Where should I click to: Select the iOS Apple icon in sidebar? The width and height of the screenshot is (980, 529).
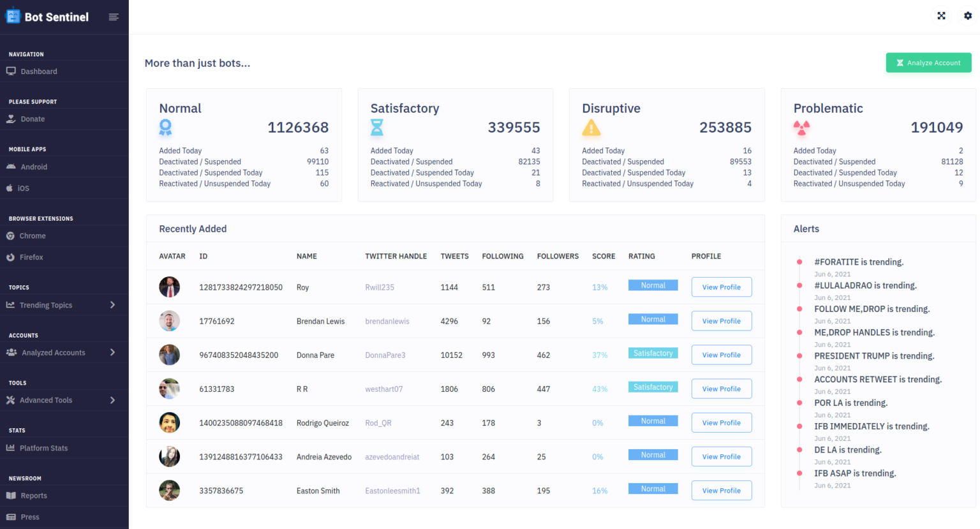click(11, 188)
